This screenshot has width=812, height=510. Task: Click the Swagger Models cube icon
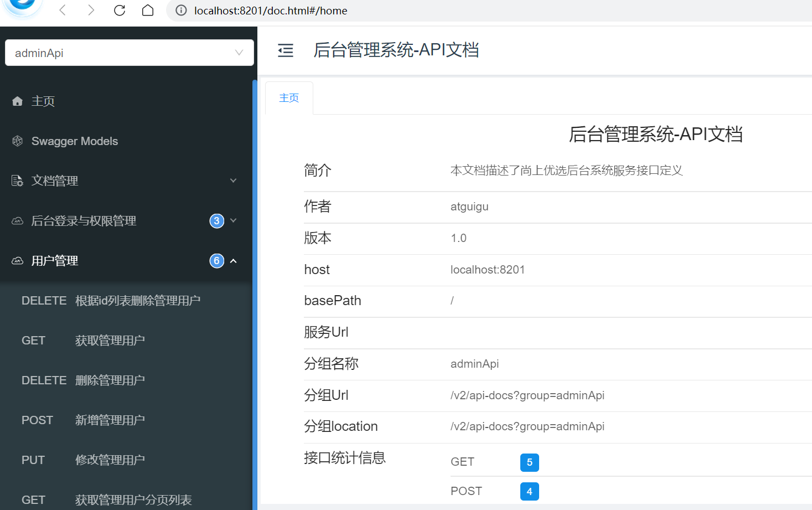(18, 141)
